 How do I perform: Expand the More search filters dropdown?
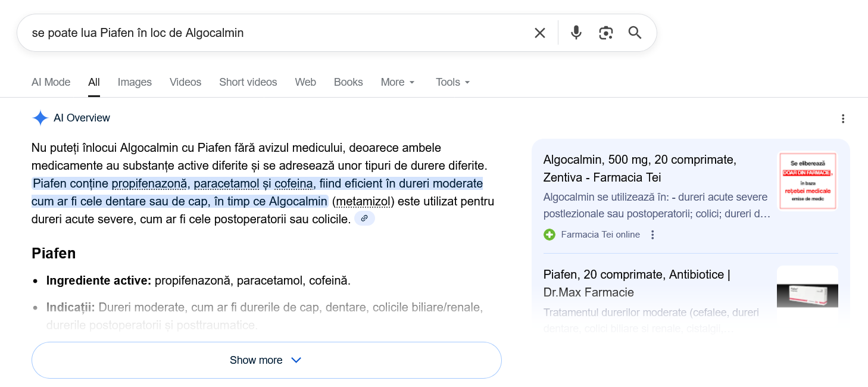click(x=398, y=82)
